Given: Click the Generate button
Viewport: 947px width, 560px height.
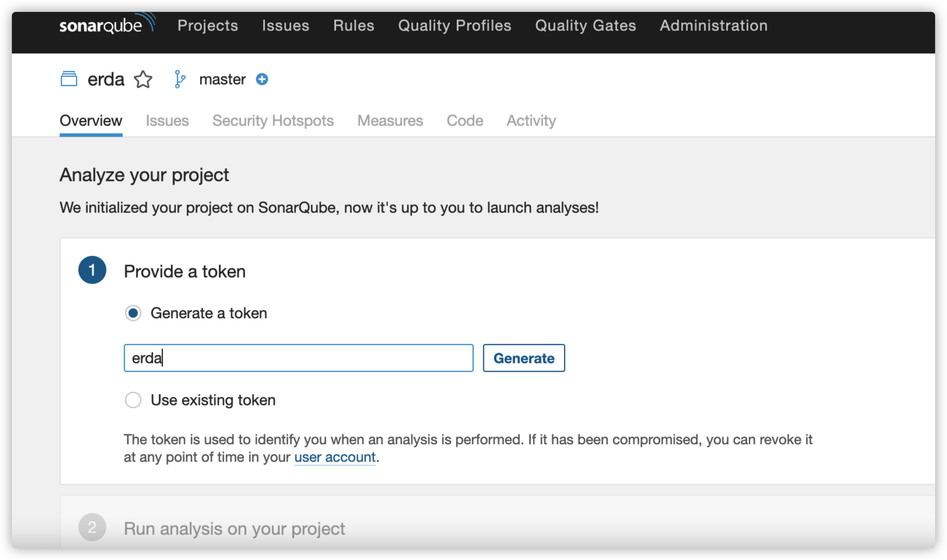Looking at the screenshot, I should 523,358.
